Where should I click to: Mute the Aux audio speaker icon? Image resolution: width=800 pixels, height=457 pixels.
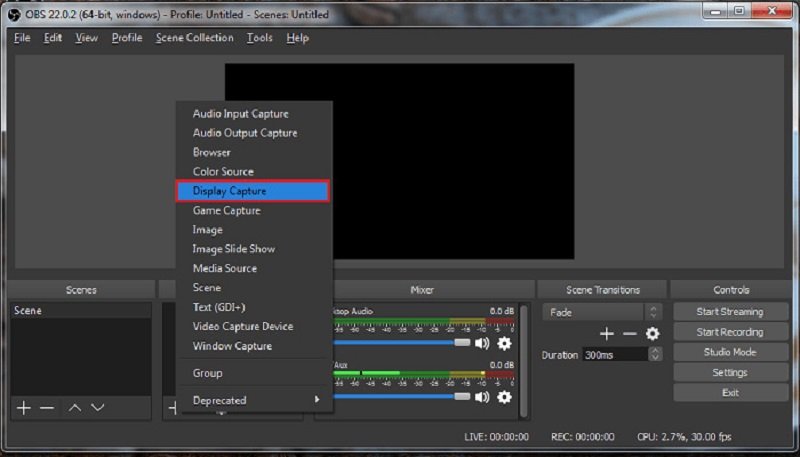(483, 397)
